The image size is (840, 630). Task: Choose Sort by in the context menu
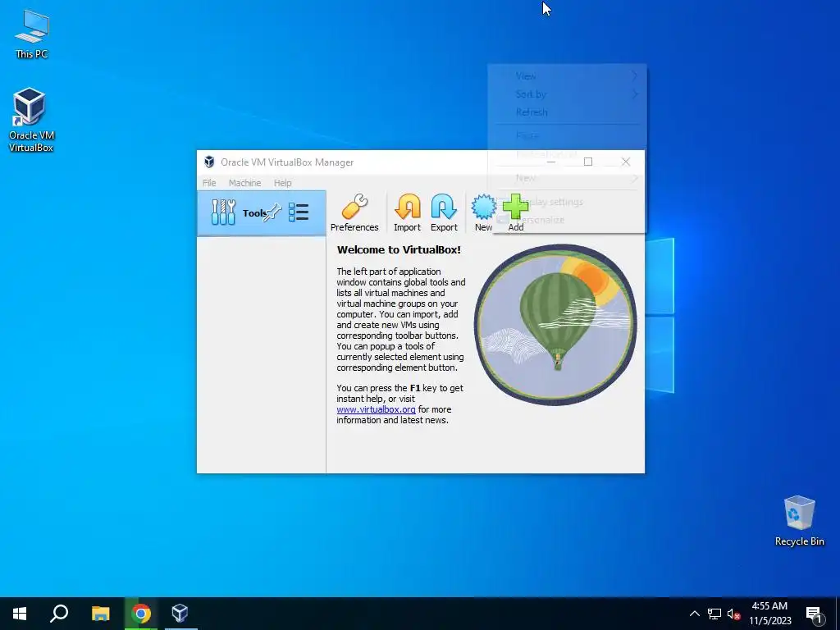567,94
